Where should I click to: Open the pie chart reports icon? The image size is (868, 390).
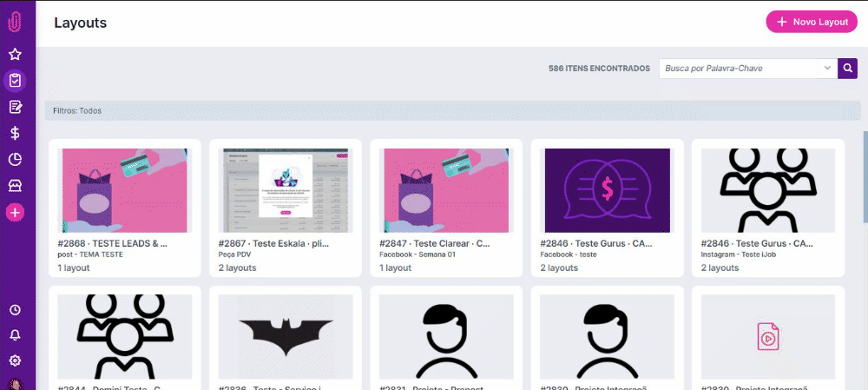[x=15, y=160]
